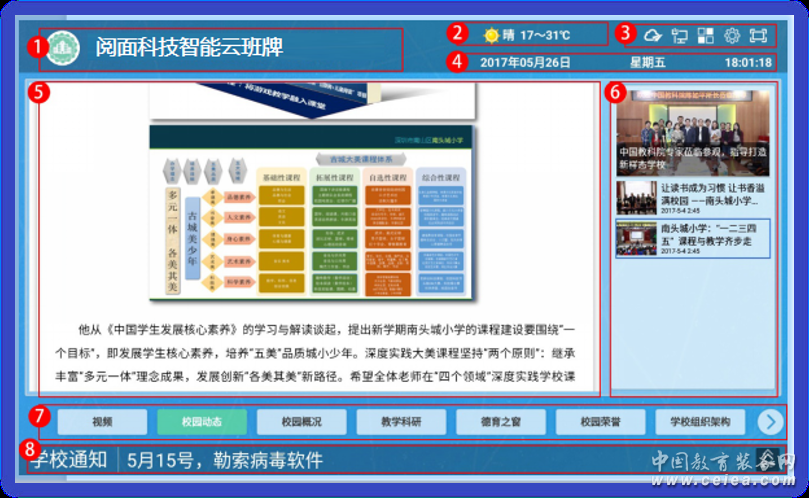Select the 视频 tab
Viewport: 809px width, 498px height.
pos(102,422)
